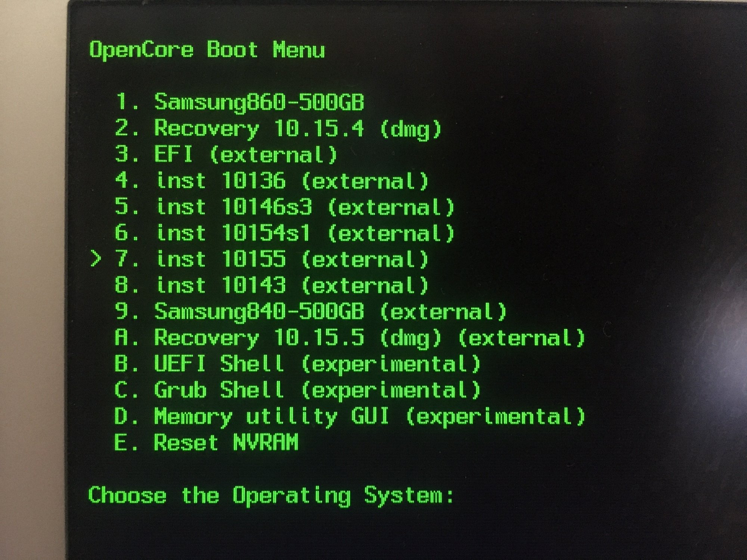Choose Recovery 10.15.4 (dmg) entry
The image size is (747, 560).
279,128
